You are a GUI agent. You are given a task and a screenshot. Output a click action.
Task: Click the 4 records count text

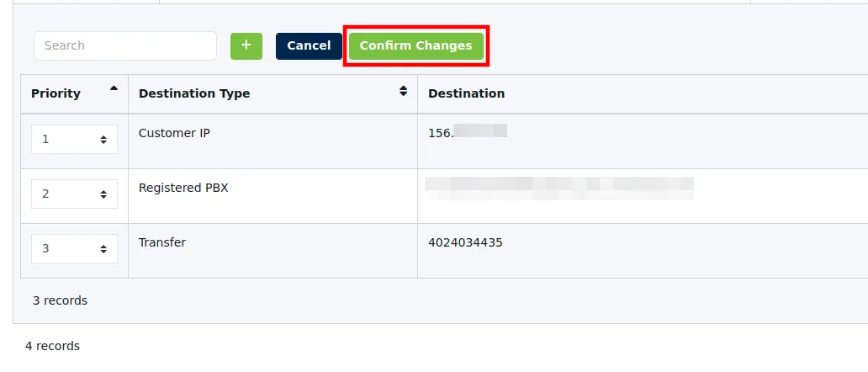pyautogui.click(x=53, y=346)
